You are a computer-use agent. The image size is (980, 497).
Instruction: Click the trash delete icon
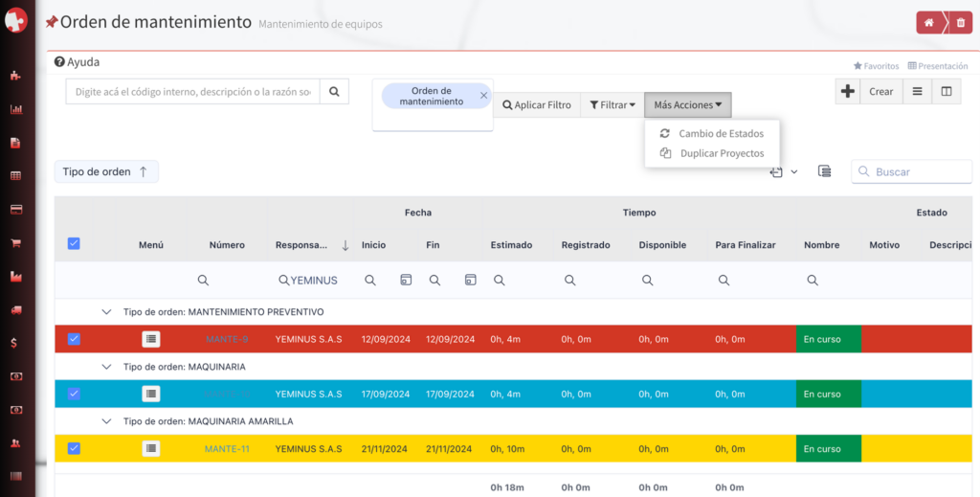click(960, 22)
